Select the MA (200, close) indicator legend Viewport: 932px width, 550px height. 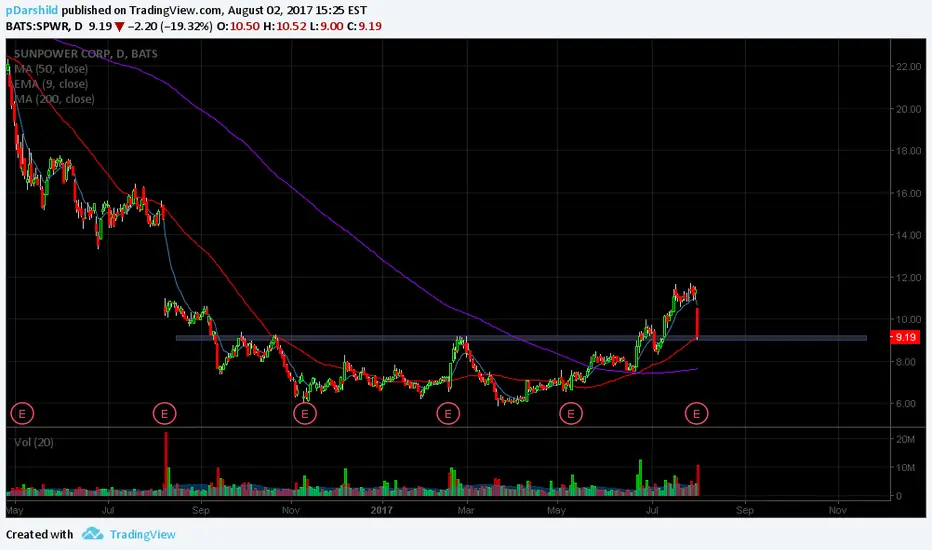pos(54,99)
